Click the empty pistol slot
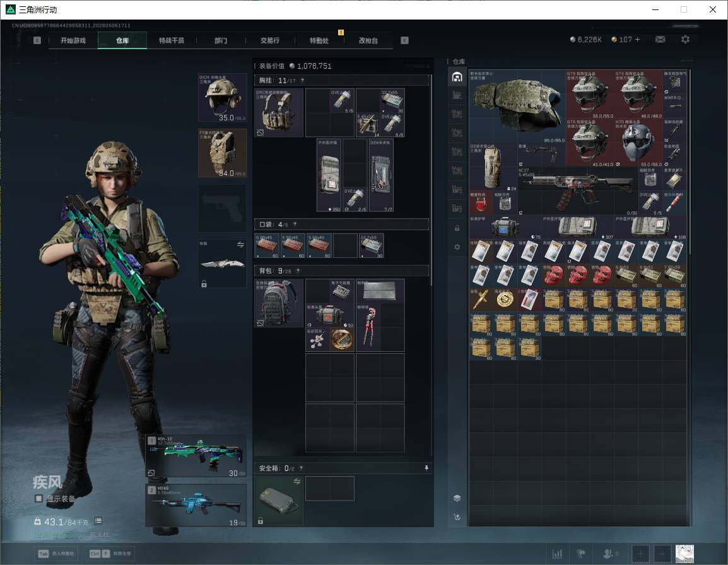Screen dimensions: 728x565 pos(223,208)
